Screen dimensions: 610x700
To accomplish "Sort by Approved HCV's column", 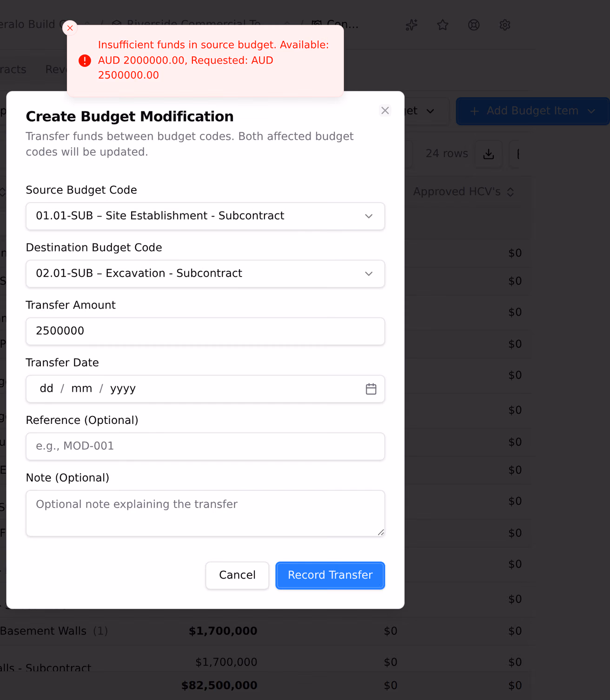I will (464, 192).
